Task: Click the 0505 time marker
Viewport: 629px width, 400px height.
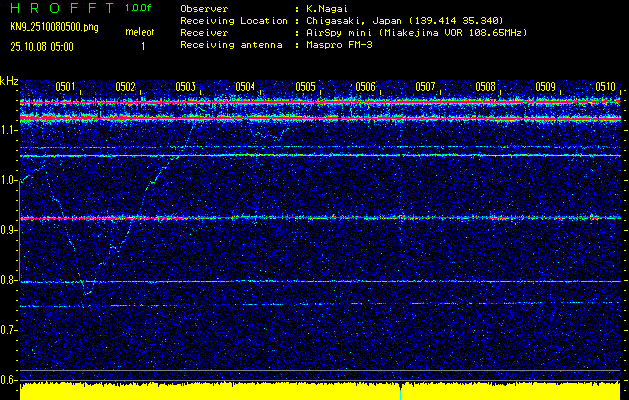Action: pos(305,87)
